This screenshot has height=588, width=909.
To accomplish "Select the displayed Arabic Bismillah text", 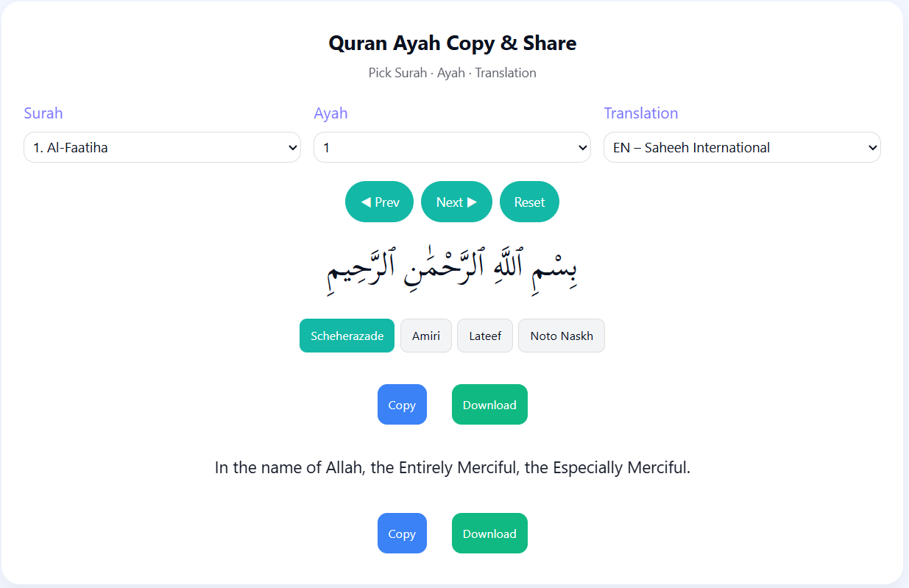I will pos(453,269).
